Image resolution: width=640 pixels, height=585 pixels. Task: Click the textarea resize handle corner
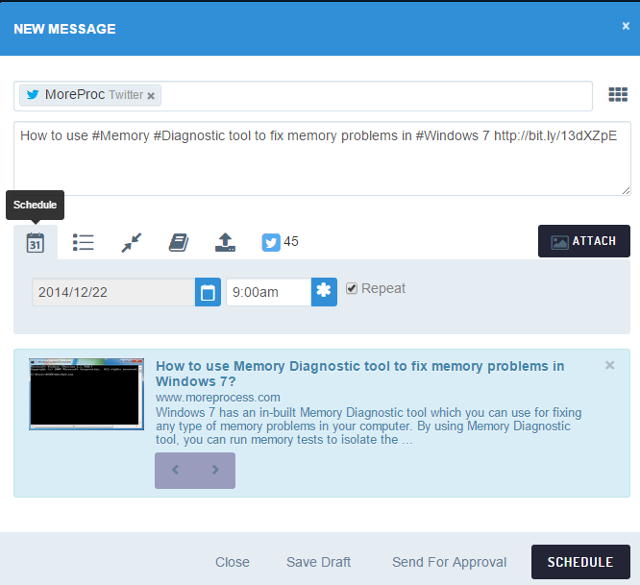tap(626, 191)
